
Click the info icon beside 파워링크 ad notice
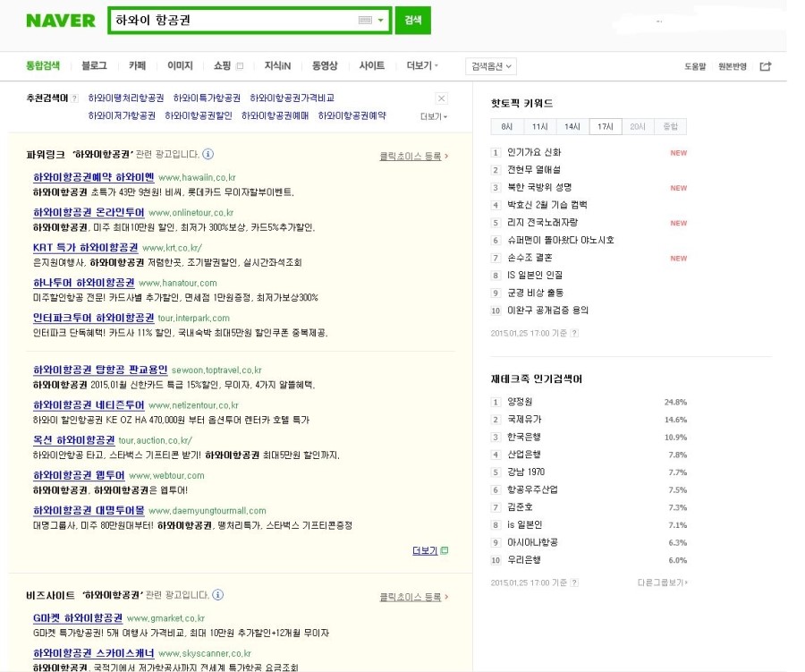click(208, 154)
